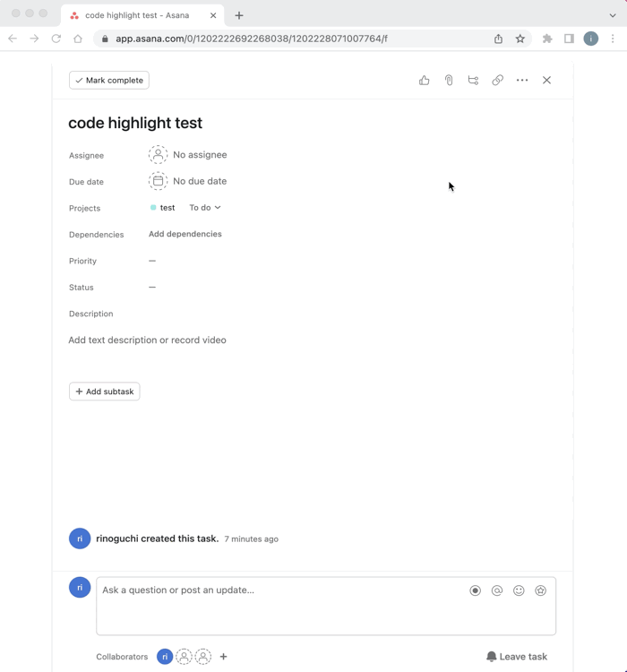Screen dimensions: 627x672
Task: Open the browser profile avatar
Action: click(591, 39)
